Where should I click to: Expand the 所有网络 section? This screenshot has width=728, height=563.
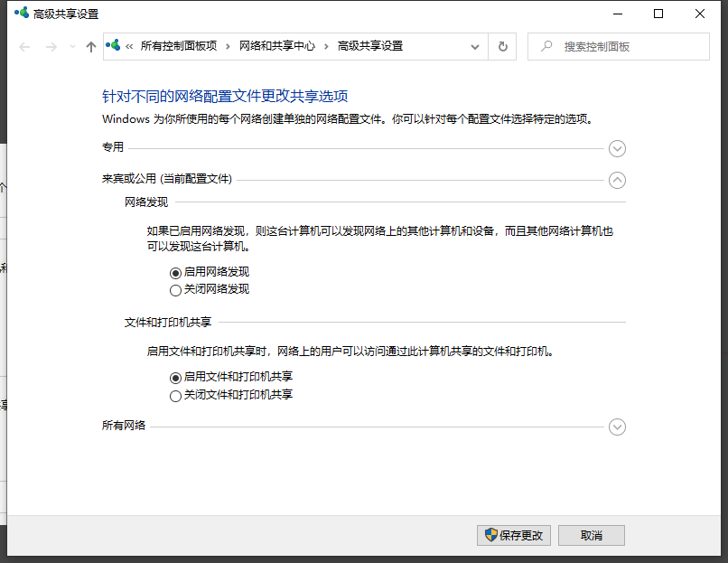(617, 427)
